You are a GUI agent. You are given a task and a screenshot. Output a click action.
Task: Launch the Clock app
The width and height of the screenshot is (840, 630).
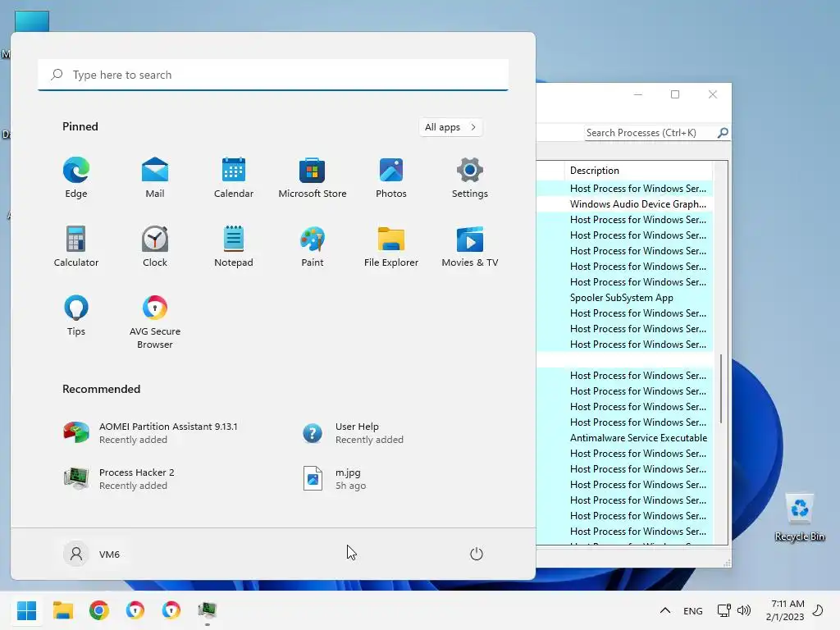tap(155, 246)
